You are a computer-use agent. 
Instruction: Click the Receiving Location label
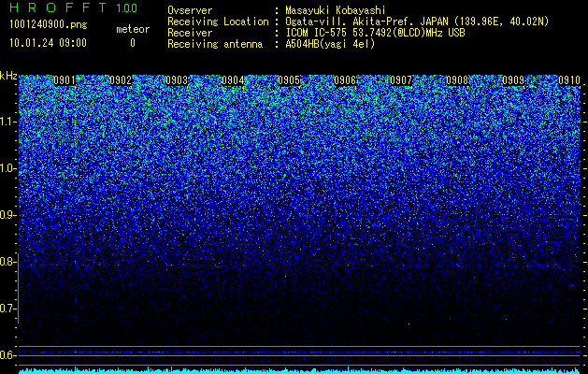click(x=218, y=22)
